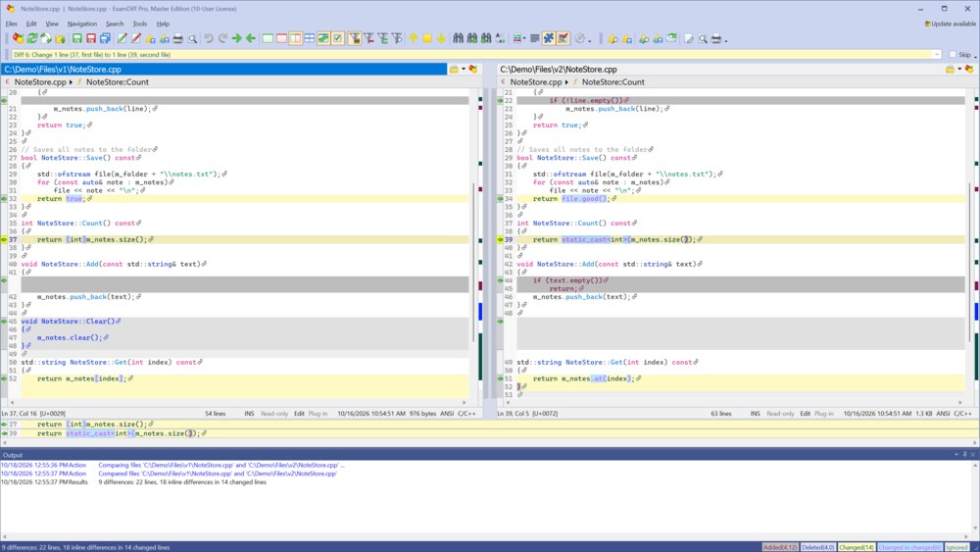Open the diff list dropdown arrow
Screen dimensions: 980x552
tap(936, 54)
